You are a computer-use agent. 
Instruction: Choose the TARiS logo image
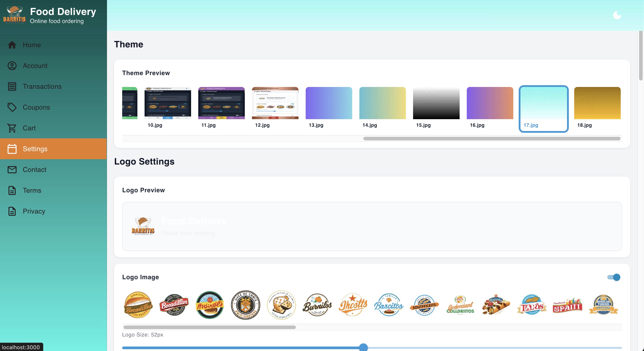pos(532,305)
